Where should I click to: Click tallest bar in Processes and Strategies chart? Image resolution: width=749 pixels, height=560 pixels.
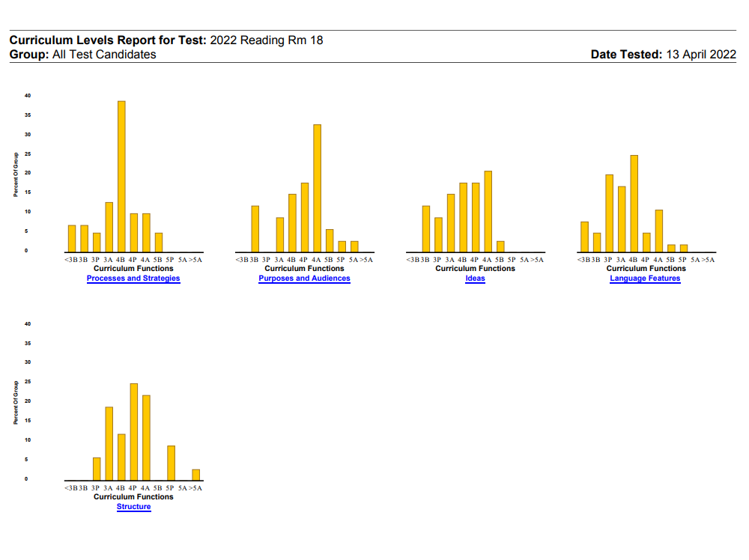point(121,177)
